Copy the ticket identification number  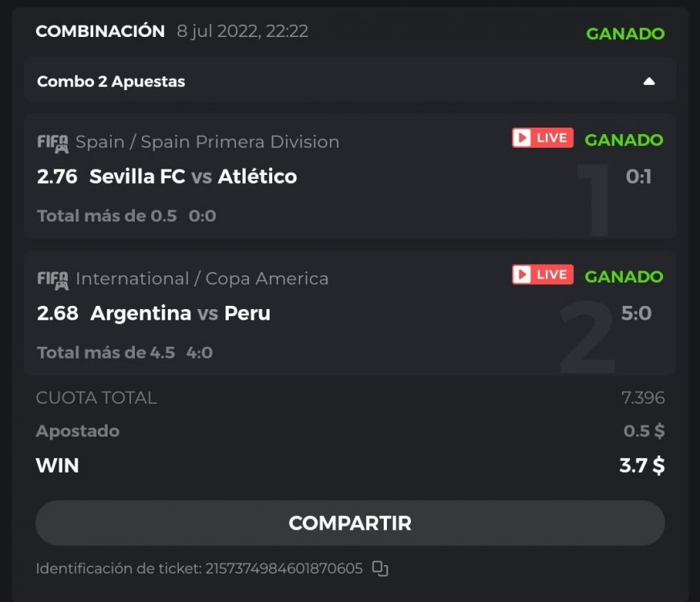(380, 568)
